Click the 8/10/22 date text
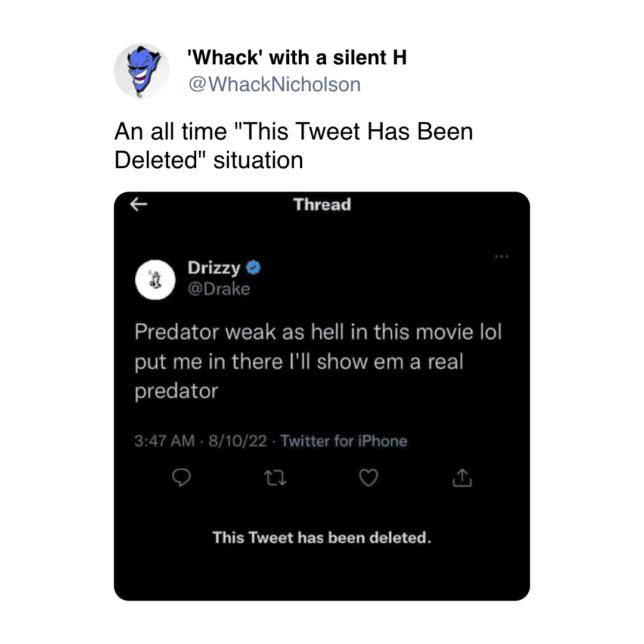 pyautogui.click(x=238, y=441)
